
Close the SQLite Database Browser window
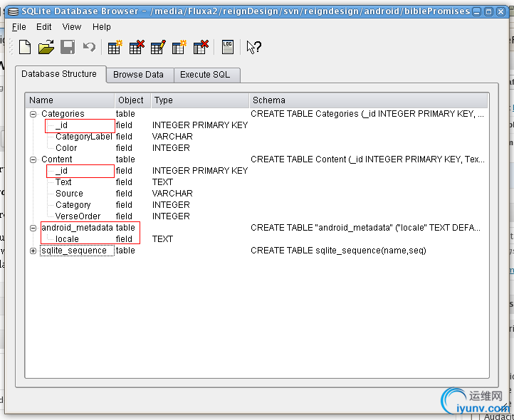pos(500,12)
